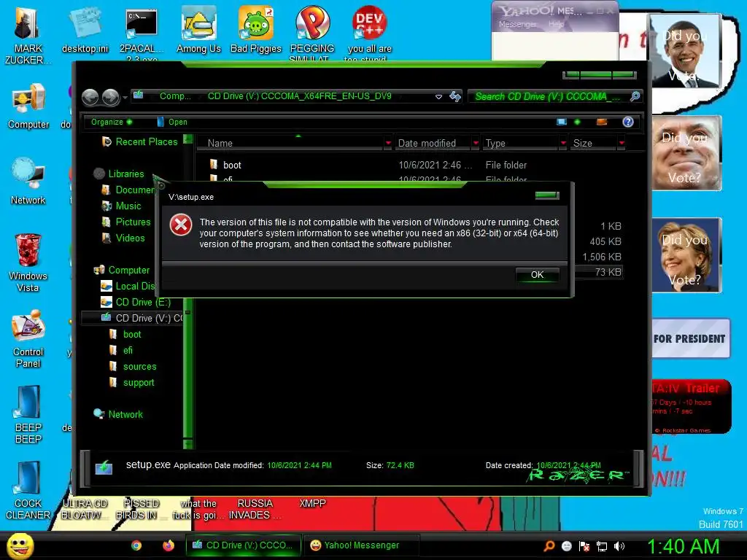Select Network in the navigation pane

[119, 414]
